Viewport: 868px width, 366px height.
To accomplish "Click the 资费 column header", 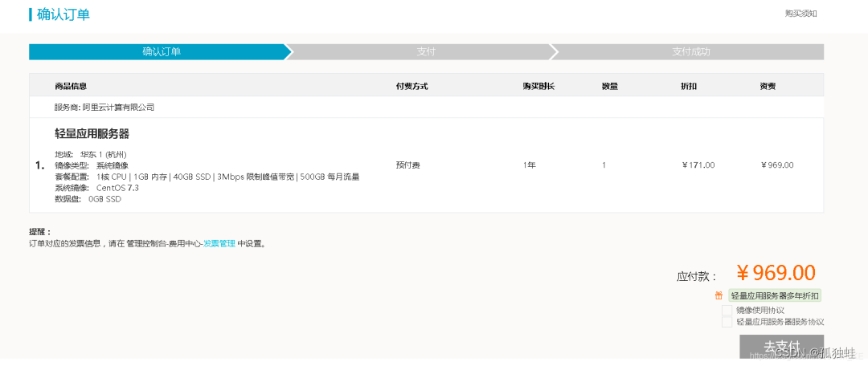I will tap(768, 86).
